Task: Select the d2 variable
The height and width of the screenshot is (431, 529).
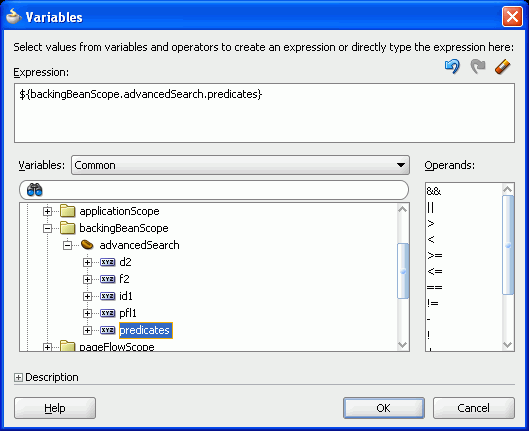Action: coord(125,262)
